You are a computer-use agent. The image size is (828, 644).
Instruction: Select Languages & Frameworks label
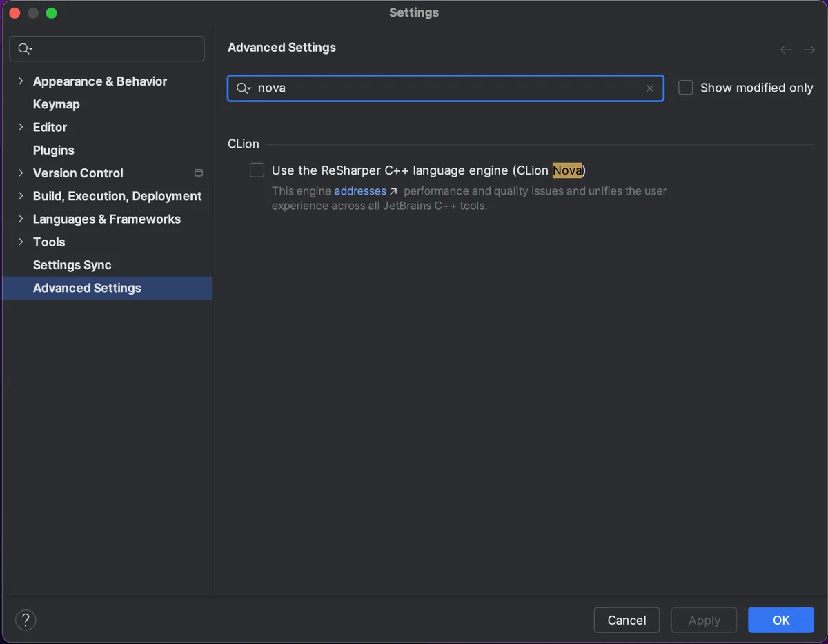(107, 219)
